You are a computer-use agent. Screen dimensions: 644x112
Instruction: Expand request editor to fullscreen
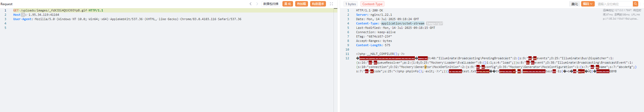coord(331,4)
